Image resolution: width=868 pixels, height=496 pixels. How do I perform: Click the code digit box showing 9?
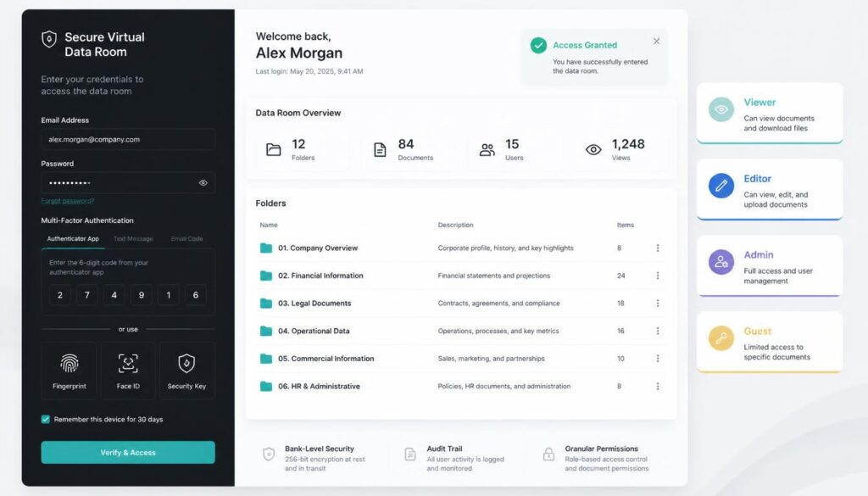click(x=142, y=295)
